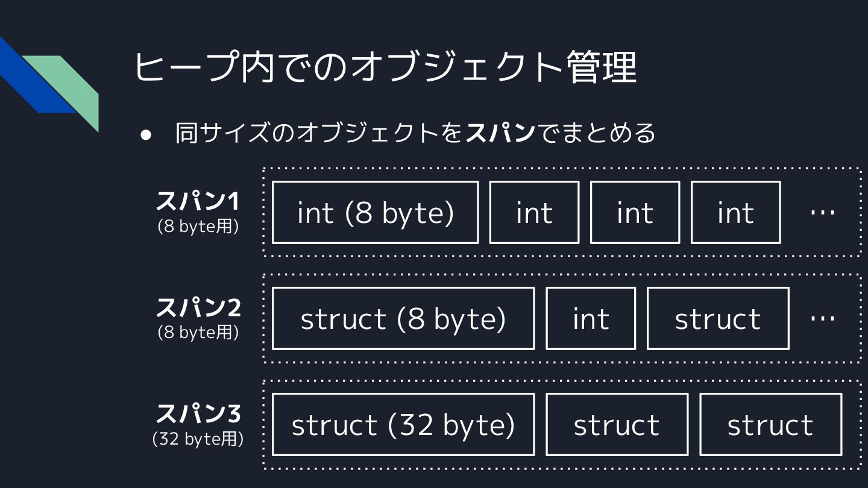Click the last int box in スパン1 row
Screen dimensions: 868x488
735,213
